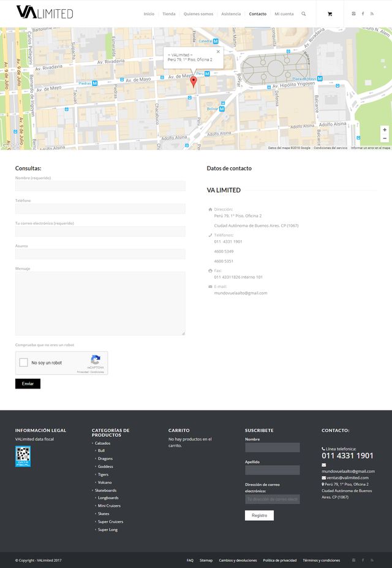Viewport: 392px width, 568px height.
Task: Focus the Teléfono input field
Action: click(100, 209)
